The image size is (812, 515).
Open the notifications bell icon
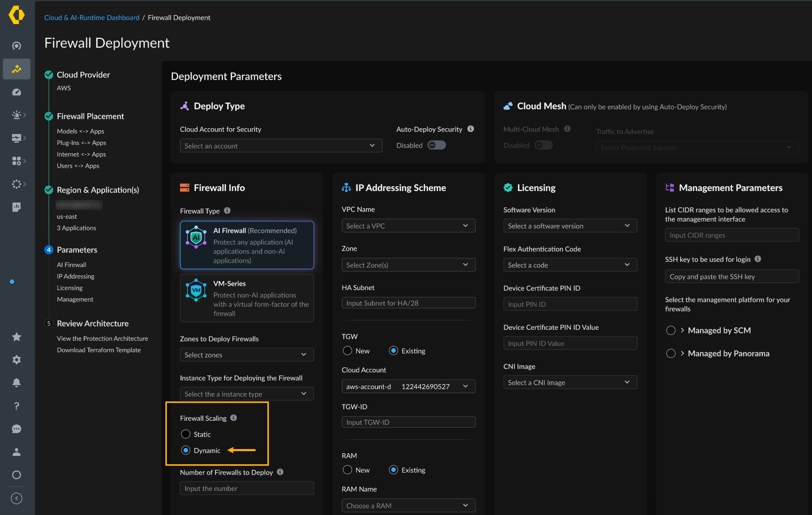click(17, 383)
